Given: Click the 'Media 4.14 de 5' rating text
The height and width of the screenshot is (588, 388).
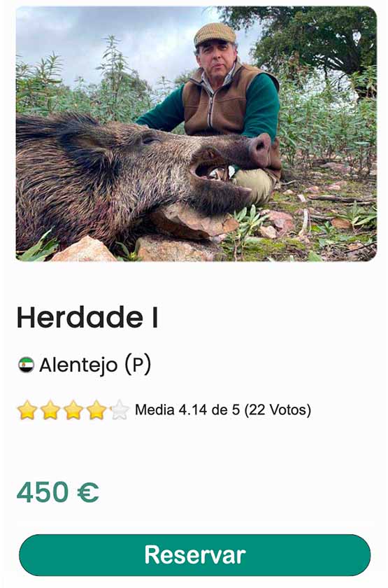Looking at the screenshot, I should (187, 409).
